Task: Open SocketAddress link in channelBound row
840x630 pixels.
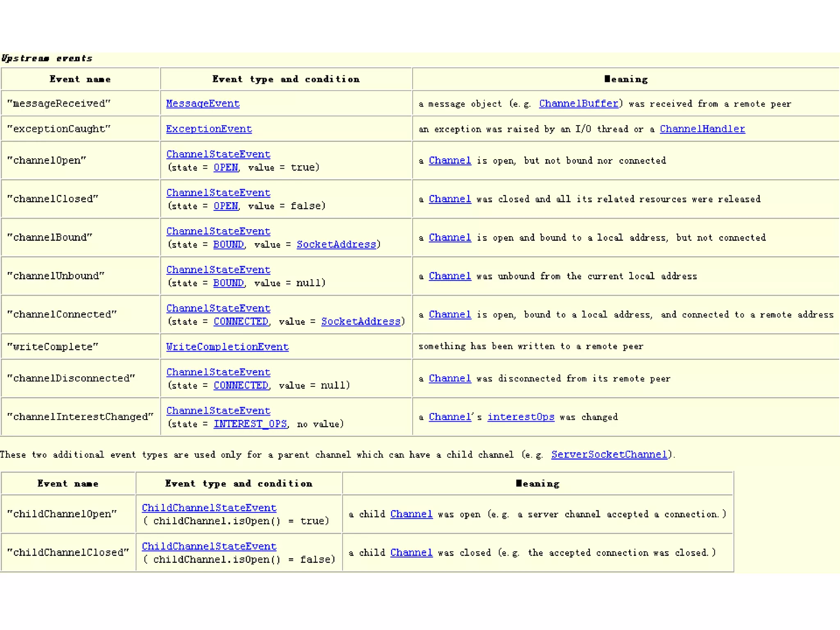Action: click(336, 244)
